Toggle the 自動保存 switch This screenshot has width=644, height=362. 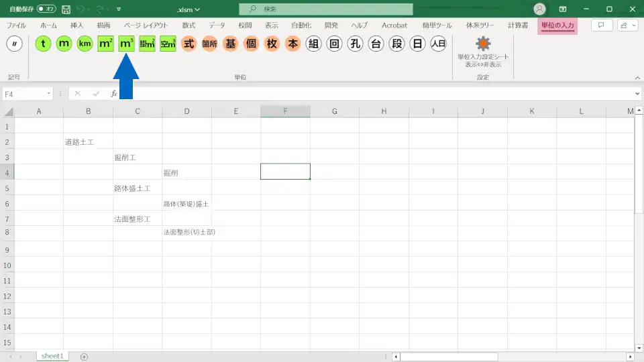pyautogui.click(x=46, y=9)
